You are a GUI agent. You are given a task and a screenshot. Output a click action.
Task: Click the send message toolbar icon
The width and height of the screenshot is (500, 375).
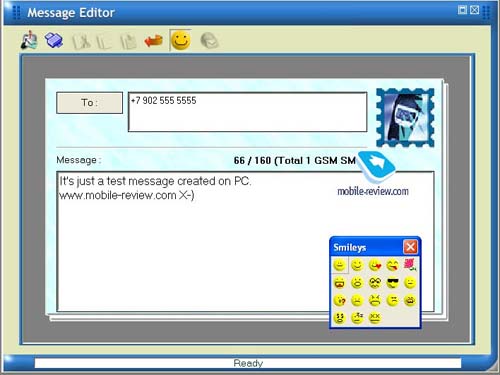(x=29, y=40)
